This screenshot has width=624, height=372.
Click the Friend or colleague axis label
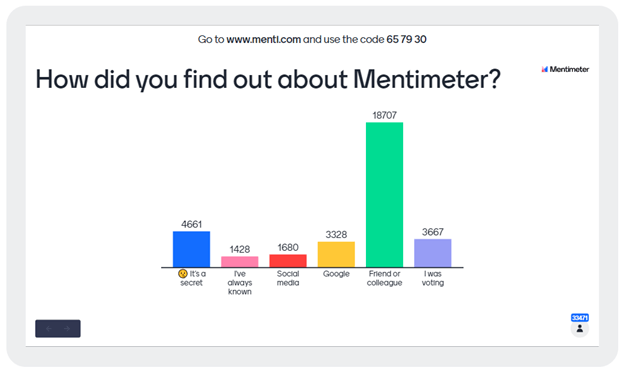(384, 278)
